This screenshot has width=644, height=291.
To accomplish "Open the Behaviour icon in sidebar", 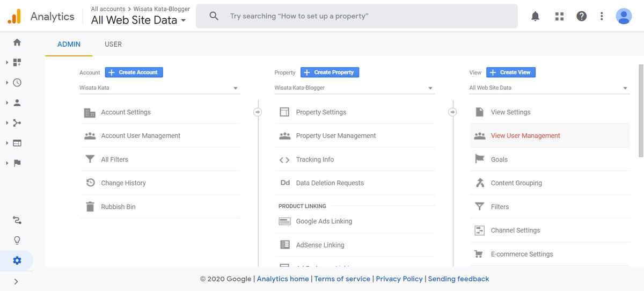I will [17, 143].
